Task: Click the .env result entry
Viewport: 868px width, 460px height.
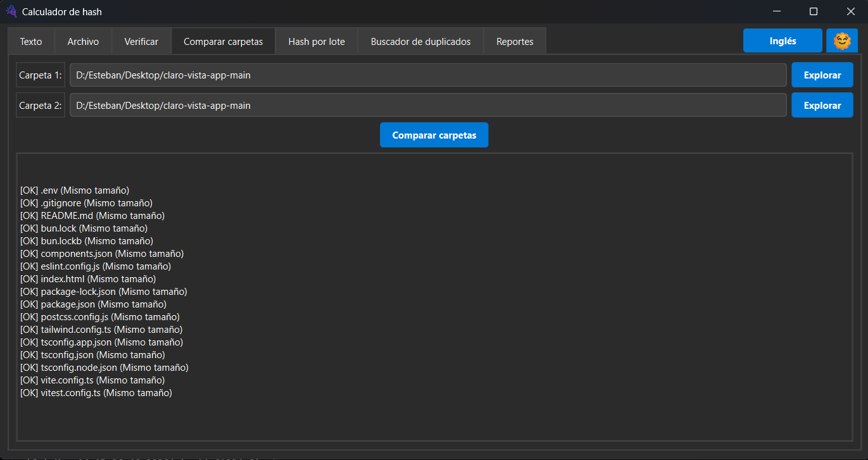Action: tap(75, 190)
